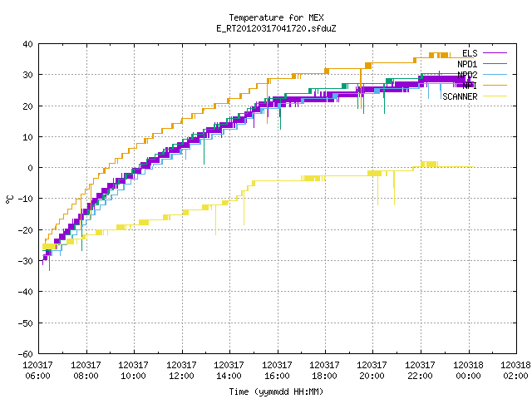The image size is (532, 399).
Task: Click the x-axis tick label 120317 10:00
Action: point(133,370)
